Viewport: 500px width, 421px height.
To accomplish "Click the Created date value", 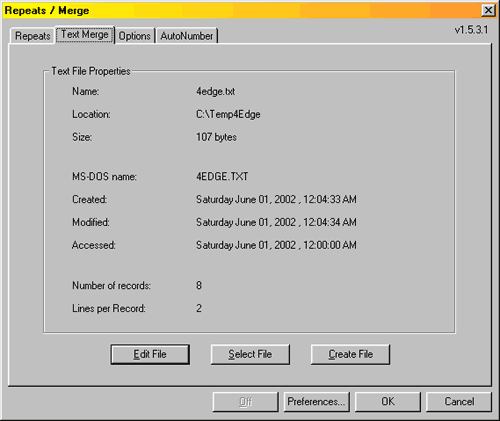I will (276, 199).
